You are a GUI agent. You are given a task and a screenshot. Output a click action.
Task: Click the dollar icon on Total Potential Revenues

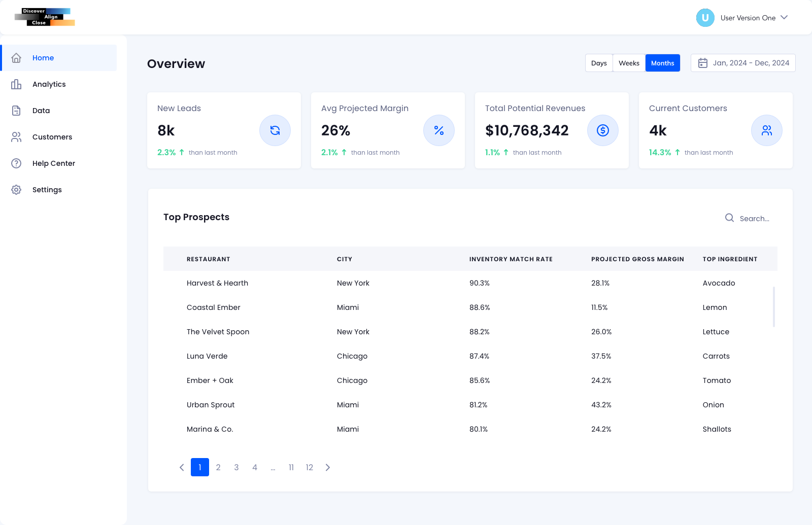(602, 130)
